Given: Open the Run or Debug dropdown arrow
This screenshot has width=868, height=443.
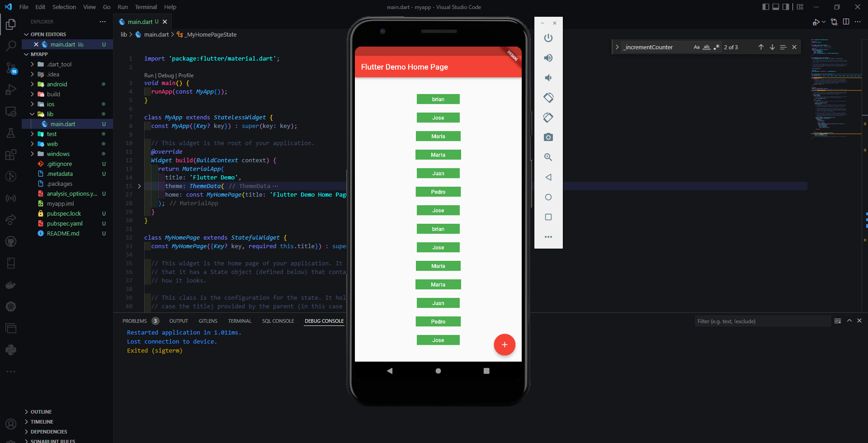Looking at the screenshot, I should tap(824, 22).
